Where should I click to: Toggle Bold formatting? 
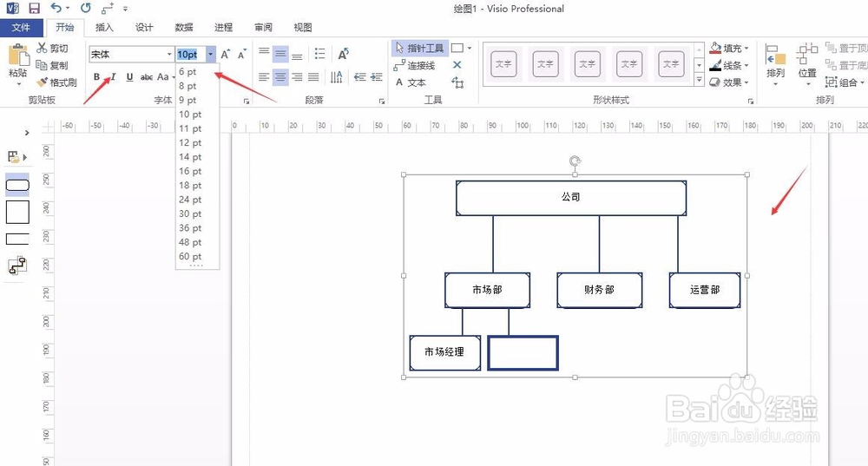pos(97,77)
